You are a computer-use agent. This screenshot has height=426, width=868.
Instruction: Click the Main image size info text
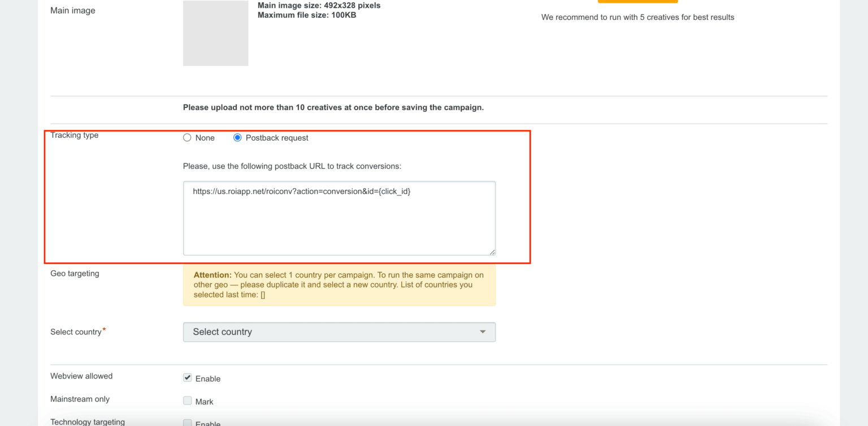coord(318,5)
